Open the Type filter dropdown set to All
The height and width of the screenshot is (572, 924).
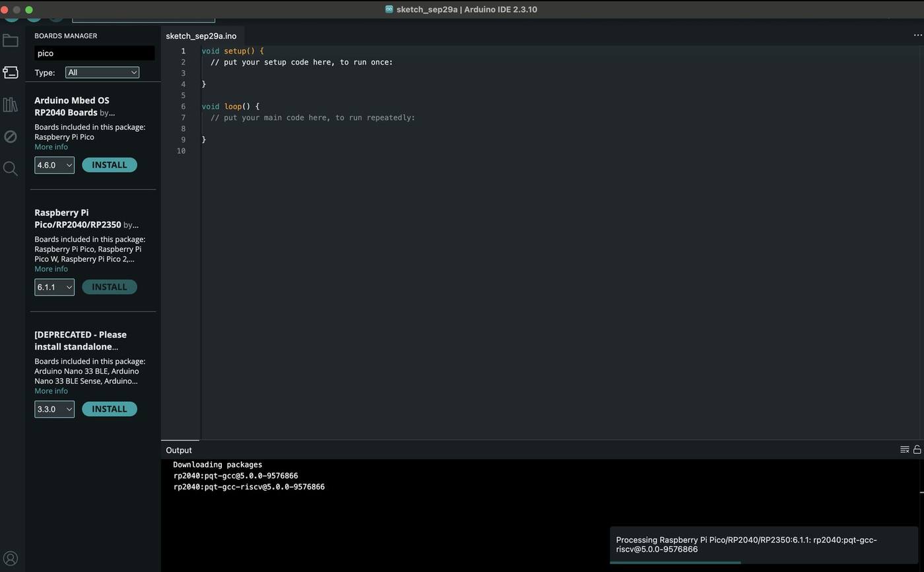(102, 73)
